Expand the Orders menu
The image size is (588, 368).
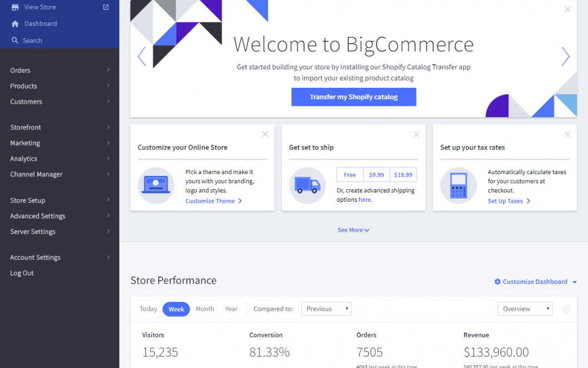(108, 70)
